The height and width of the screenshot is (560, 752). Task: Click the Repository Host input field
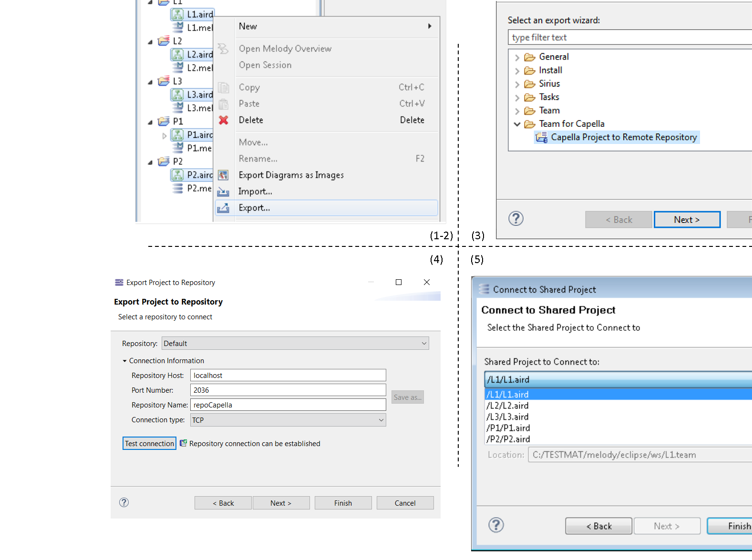pos(288,376)
